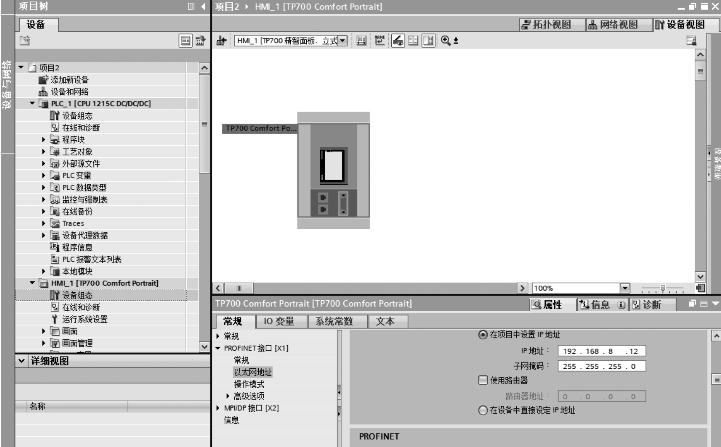Collapse inspector panel with the down-arrow icon
Screen dimensions: 721x447
[x=715, y=304]
